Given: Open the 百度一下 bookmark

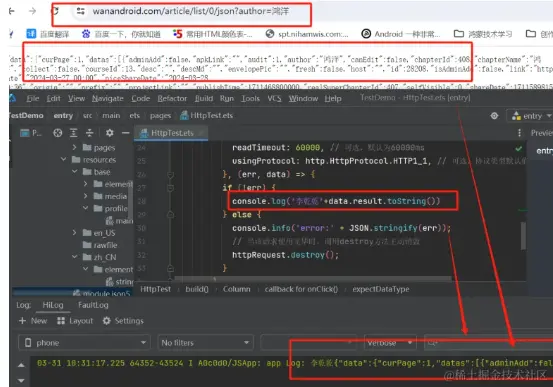Looking at the screenshot, I should [121, 34].
